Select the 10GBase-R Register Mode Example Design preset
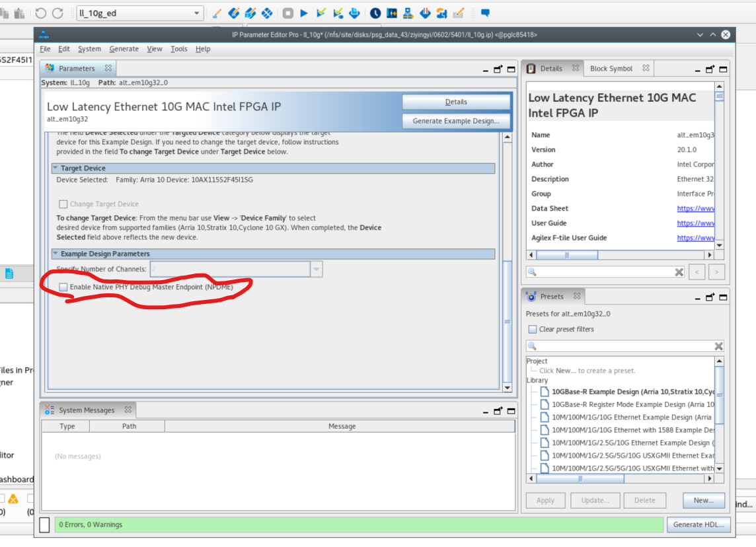The height and width of the screenshot is (547, 756). tap(632, 405)
